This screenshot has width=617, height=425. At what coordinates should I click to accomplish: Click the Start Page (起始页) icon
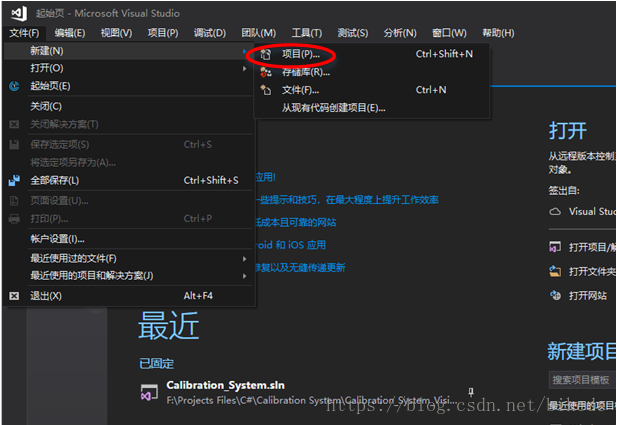coord(14,86)
